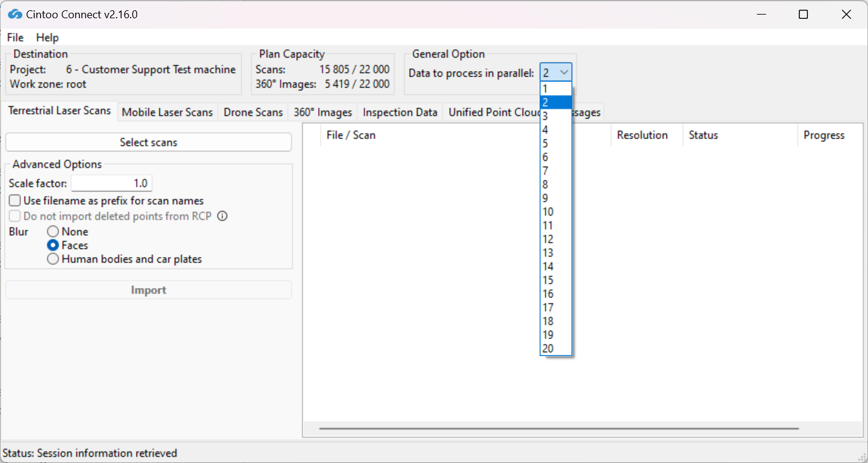The image size is (868, 463).
Task: Set parallel data value to 6
Action: pos(556,157)
